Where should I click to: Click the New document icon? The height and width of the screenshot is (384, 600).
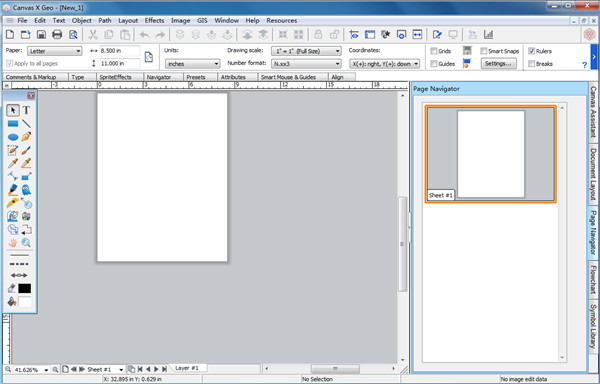[x=10, y=35]
